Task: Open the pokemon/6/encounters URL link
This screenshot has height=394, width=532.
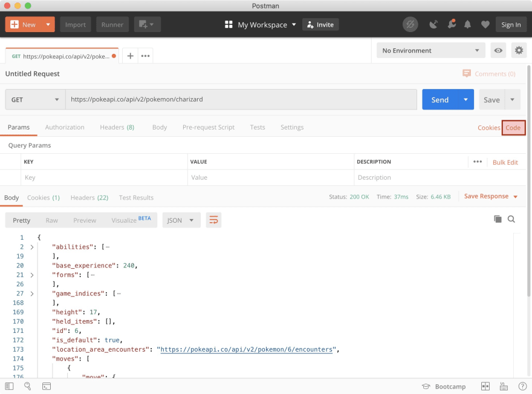Action: (x=246, y=349)
